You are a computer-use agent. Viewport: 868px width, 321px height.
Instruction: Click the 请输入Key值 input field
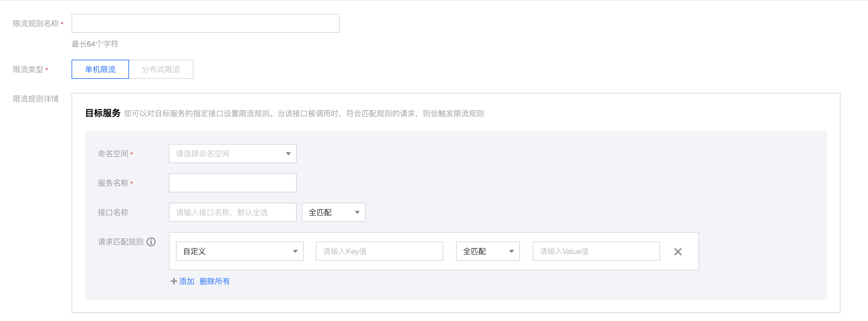point(379,251)
